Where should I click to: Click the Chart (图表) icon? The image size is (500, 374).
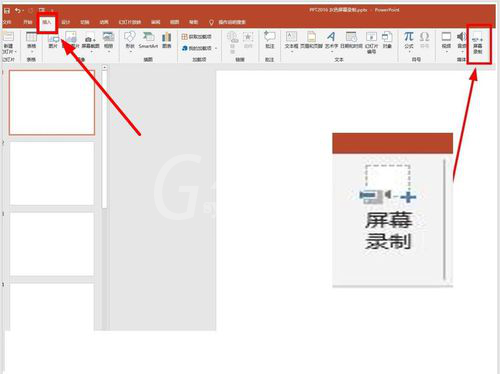pyautogui.click(x=167, y=40)
